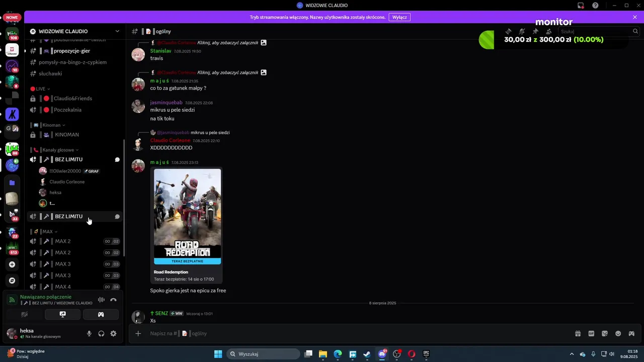The height and width of the screenshot is (362, 644).
Task: Join the Poczekalnia voice channel
Action: (x=74, y=110)
